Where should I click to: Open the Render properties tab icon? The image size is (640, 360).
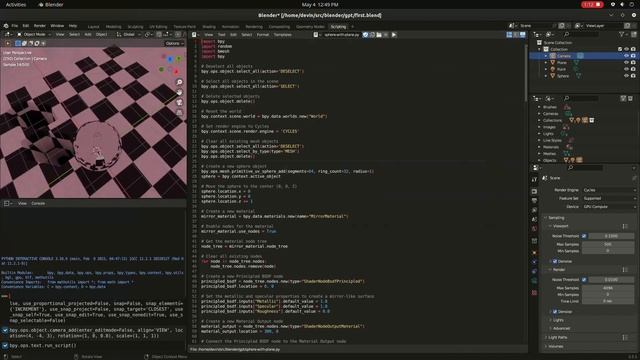pyautogui.click(x=534, y=191)
